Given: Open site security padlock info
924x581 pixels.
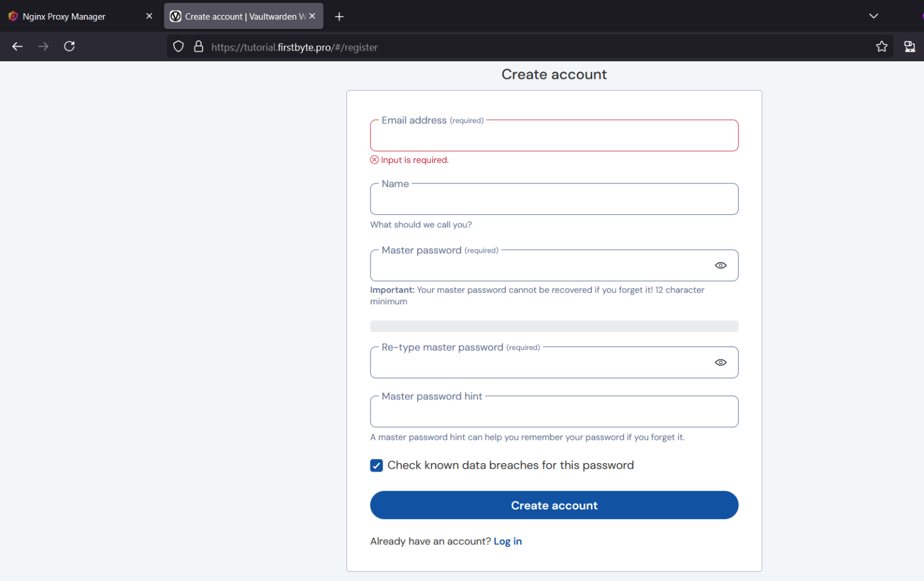Looking at the screenshot, I should (199, 46).
